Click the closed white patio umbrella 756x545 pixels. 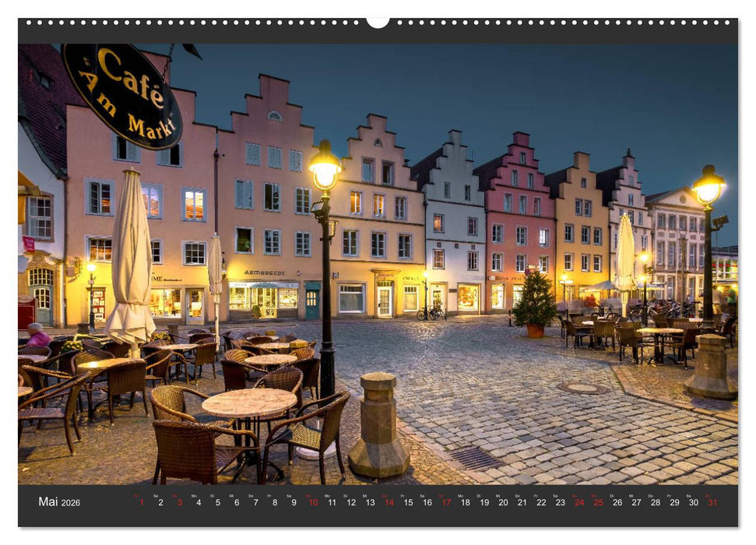pos(128,249)
